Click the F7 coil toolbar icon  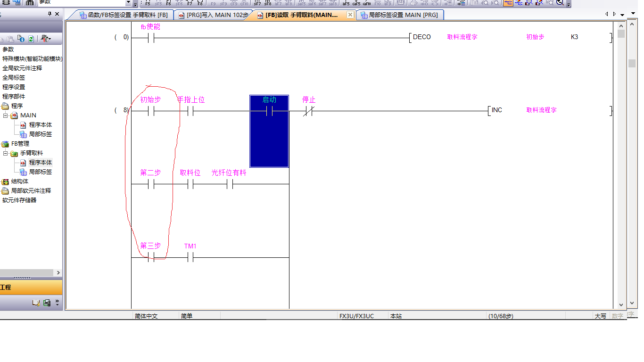coord(190,3)
